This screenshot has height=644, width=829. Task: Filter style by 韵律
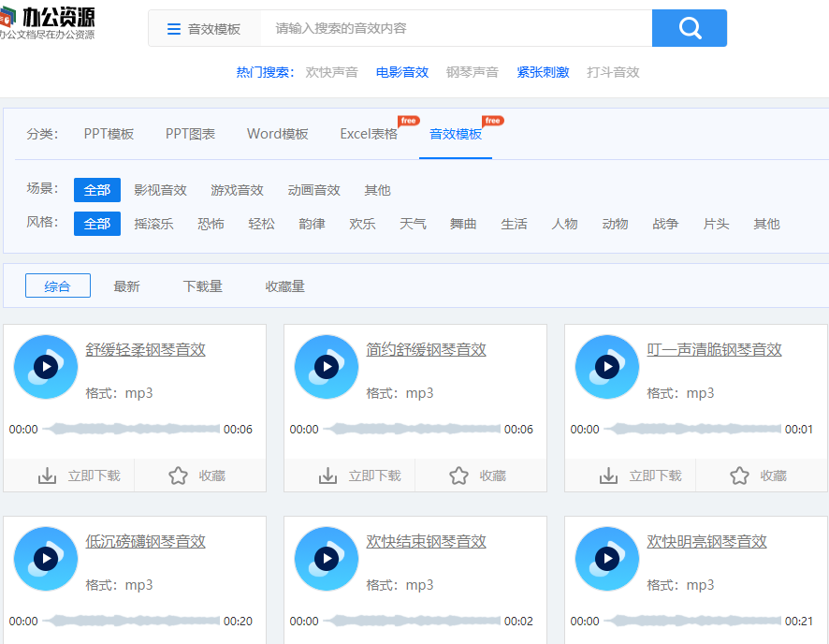click(312, 224)
